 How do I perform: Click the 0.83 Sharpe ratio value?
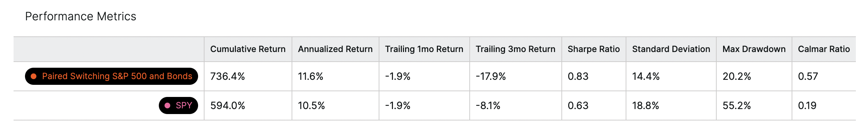coord(578,76)
